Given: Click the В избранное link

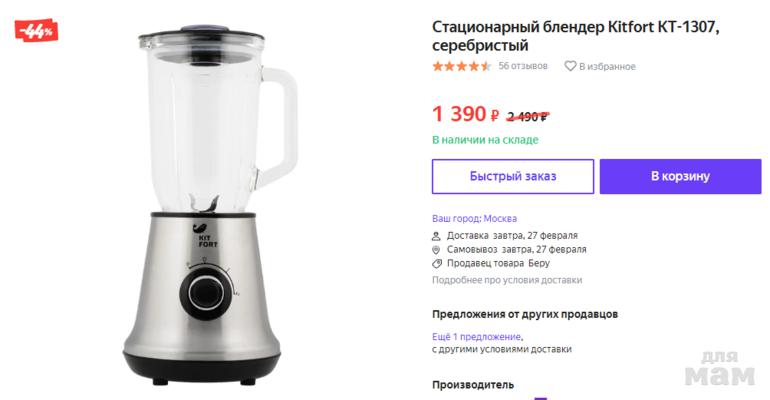Looking at the screenshot, I should (607, 66).
